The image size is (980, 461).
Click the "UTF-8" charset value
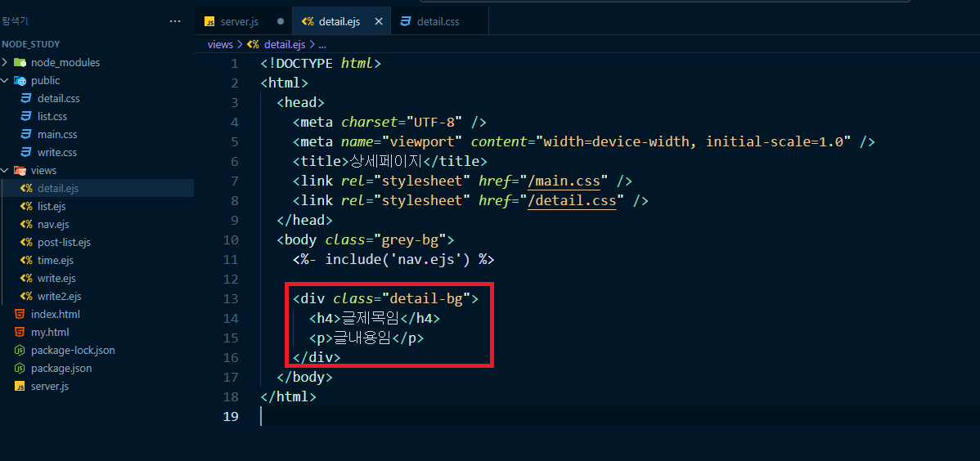(434, 122)
